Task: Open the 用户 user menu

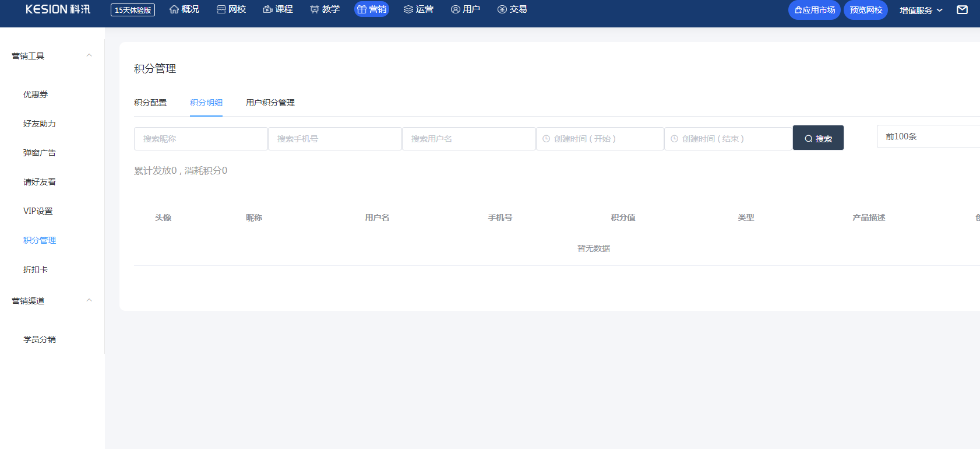Action: coord(466,9)
